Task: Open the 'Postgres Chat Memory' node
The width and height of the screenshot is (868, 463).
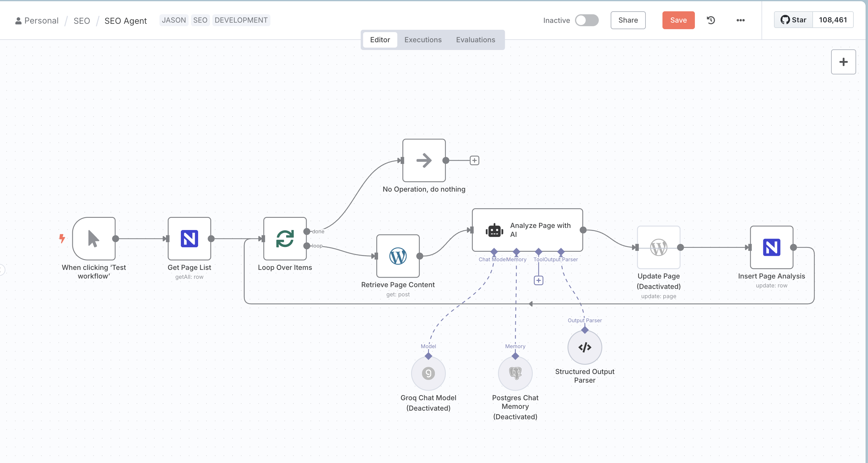Action: 515,373
